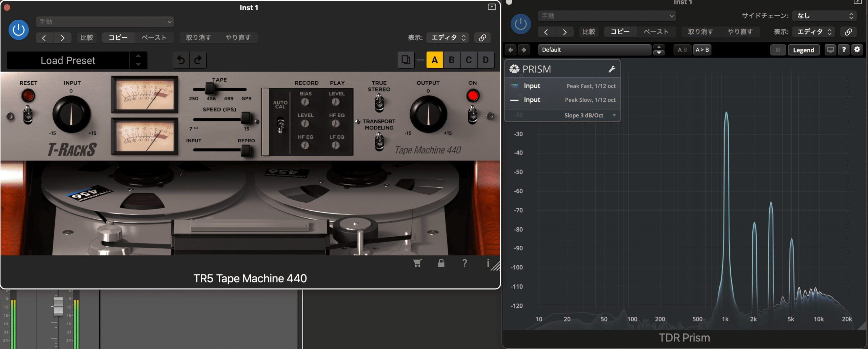The width and height of the screenshot is (868, 349).
Task: Click the A > B copy button
Action: (x=702, y=50)
